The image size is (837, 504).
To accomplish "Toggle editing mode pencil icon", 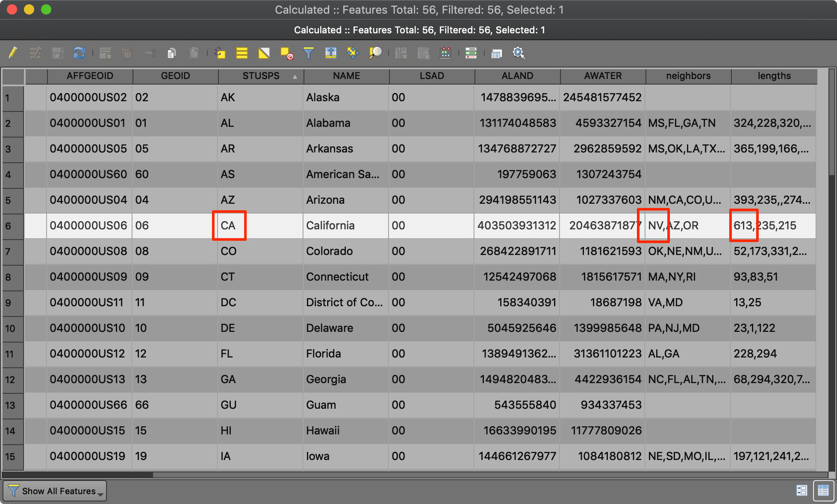I will 12,53.
